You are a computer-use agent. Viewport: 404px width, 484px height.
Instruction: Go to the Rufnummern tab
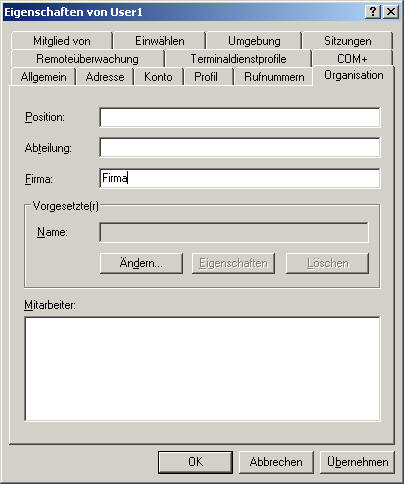click(x=274, y=77)
